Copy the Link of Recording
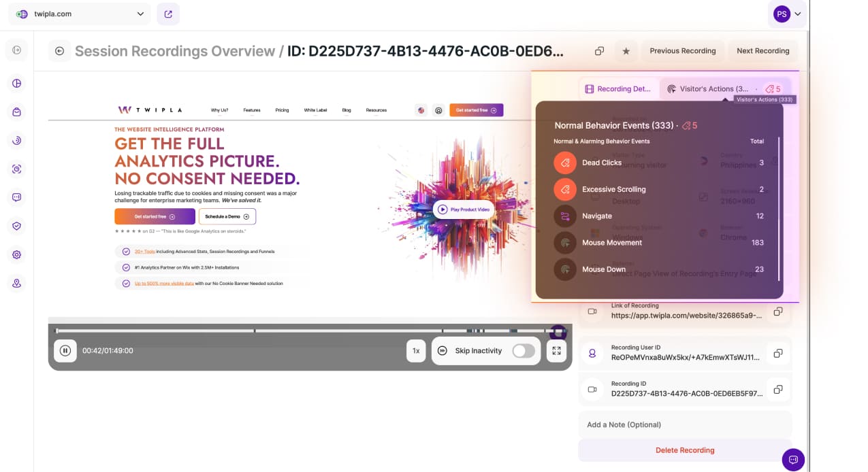The width and height of the screenshot is (868, 472). point(777,311)
